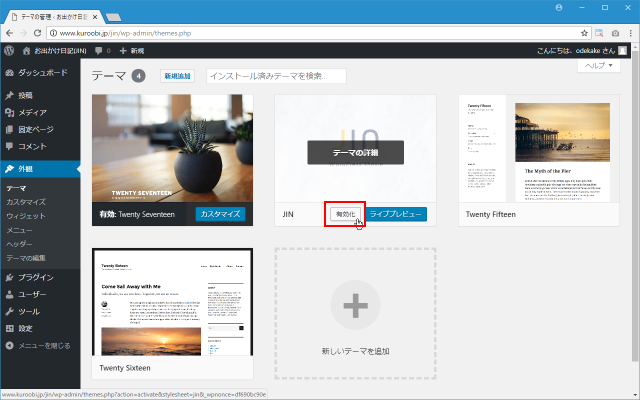Click the browser forward arrow
640x400 pixels.
[x=23, y=33]
